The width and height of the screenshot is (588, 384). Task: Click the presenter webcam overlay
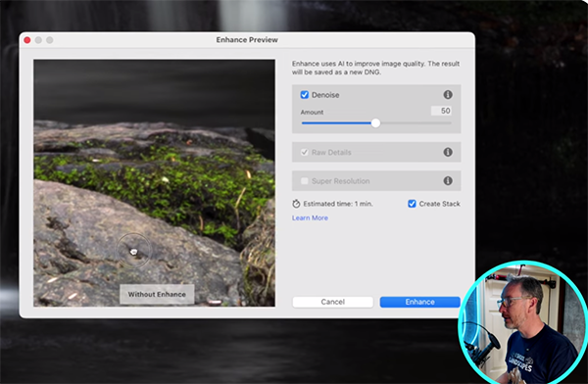coord(523,322)
